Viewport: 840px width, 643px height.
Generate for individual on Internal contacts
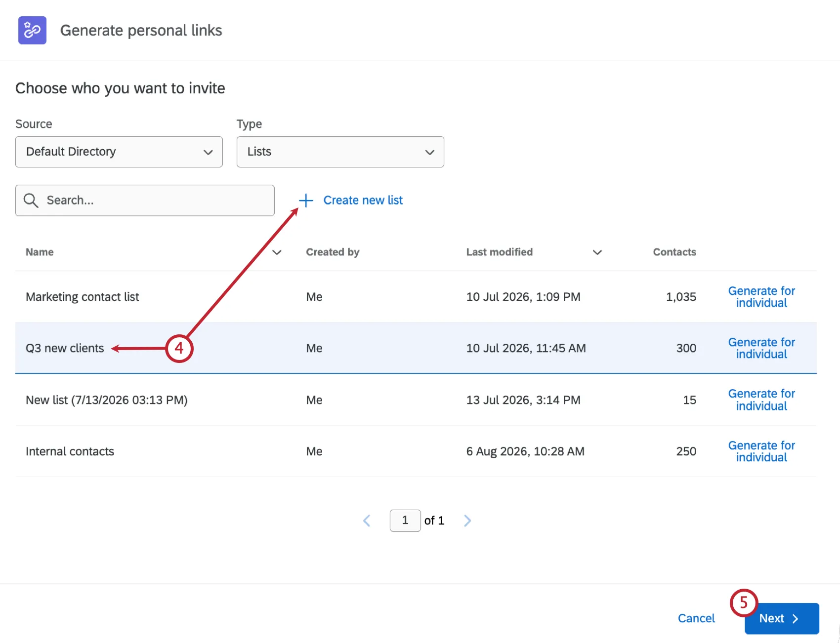[761, 451]
